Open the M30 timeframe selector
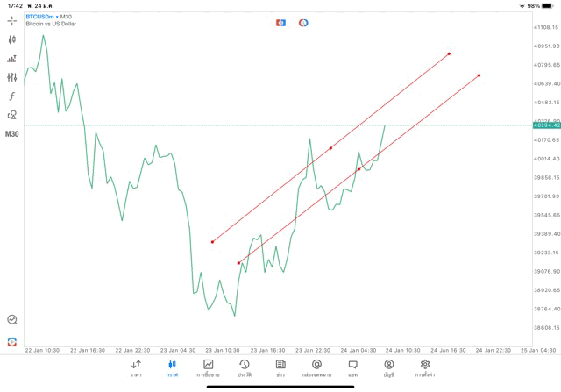Screen dimensions: 561x392 coord(12,134)
